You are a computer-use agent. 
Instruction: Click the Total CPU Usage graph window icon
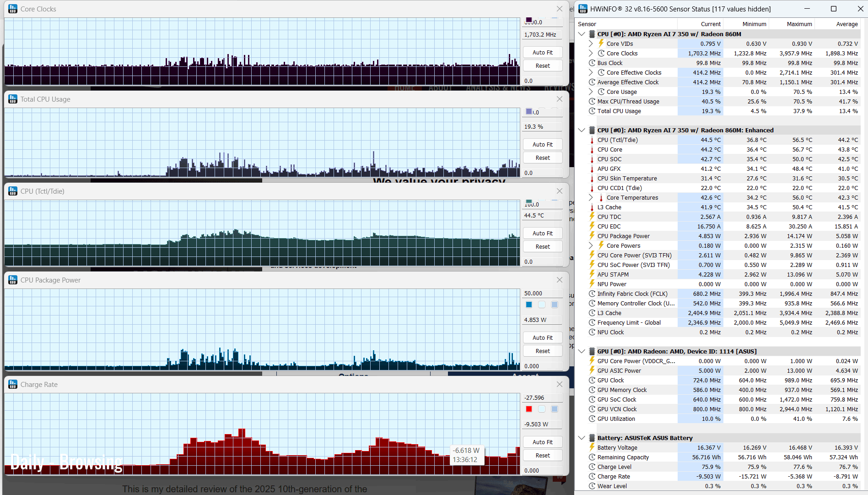click(13, 99)
